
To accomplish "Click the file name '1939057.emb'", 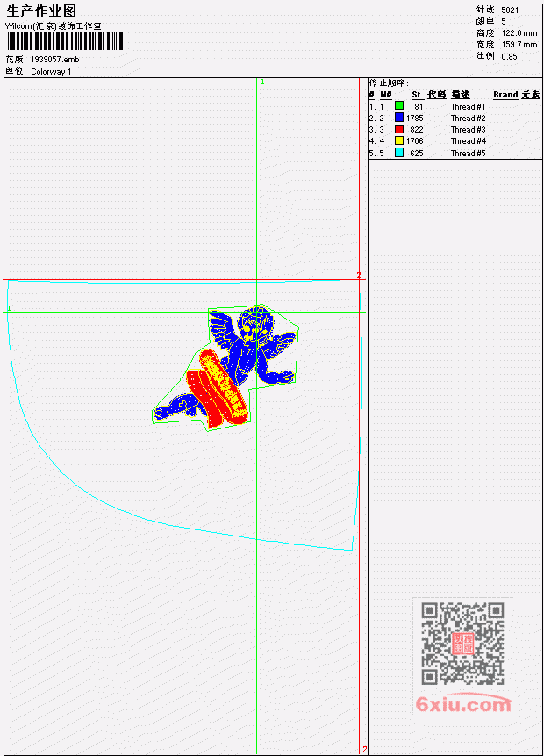I will coord(55,60).
